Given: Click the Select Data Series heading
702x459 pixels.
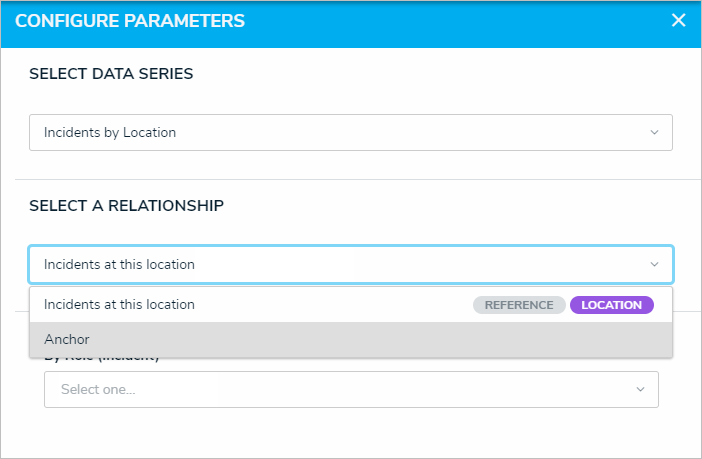Looking at the screenshot, I should [111, 74].
